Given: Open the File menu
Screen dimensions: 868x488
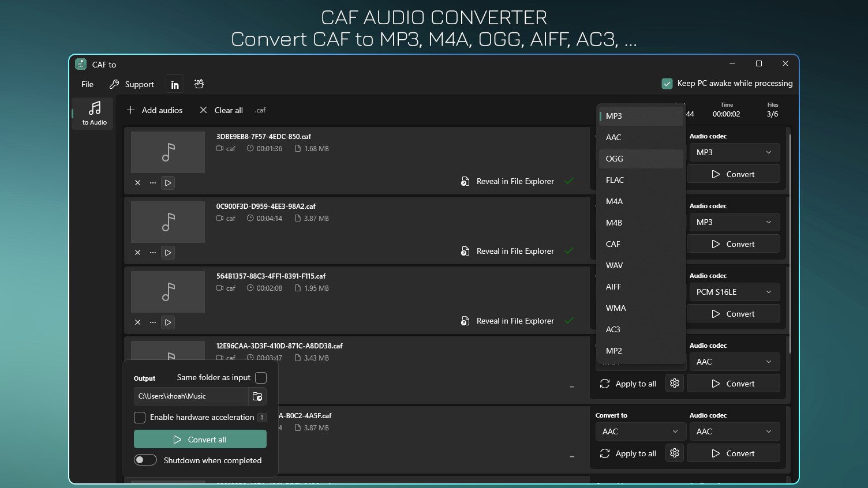Looking at the screenshot, I should (87, 84).
